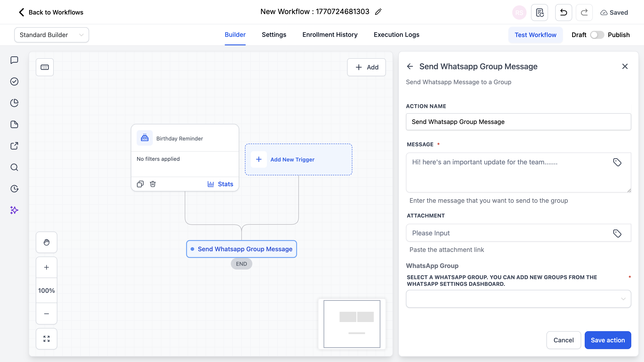This screenshot has width=644, height=362.
Task: Open the WhatsApp Group selection dropdown
Action: (518, 299)
